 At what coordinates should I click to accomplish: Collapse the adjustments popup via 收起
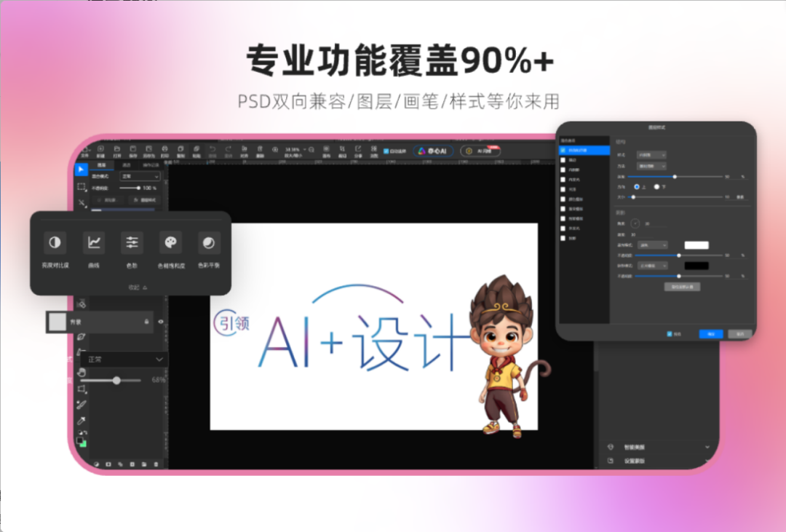tap(138, 287)
